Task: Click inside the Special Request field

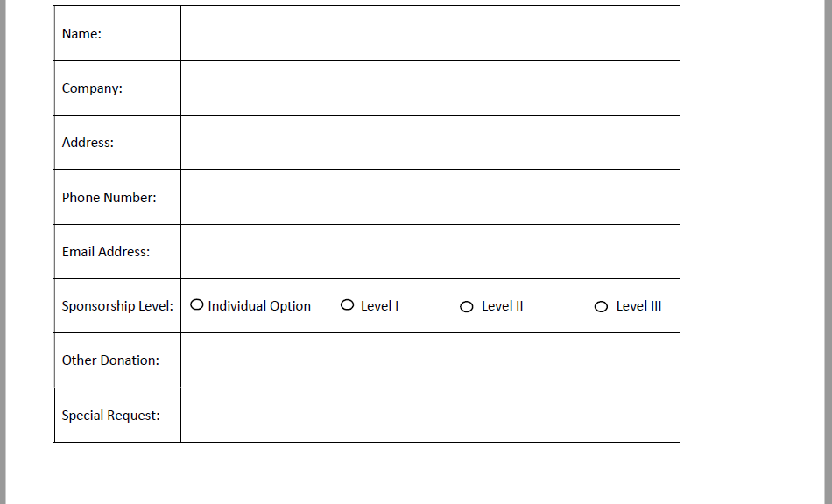Action: coord(430,415)
